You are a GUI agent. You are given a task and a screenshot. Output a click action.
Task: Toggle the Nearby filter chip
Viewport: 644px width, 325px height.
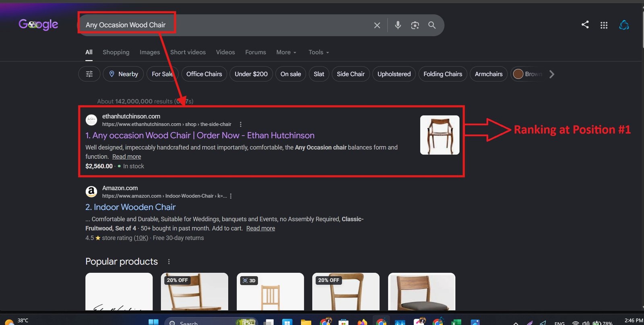pos(123,74)
